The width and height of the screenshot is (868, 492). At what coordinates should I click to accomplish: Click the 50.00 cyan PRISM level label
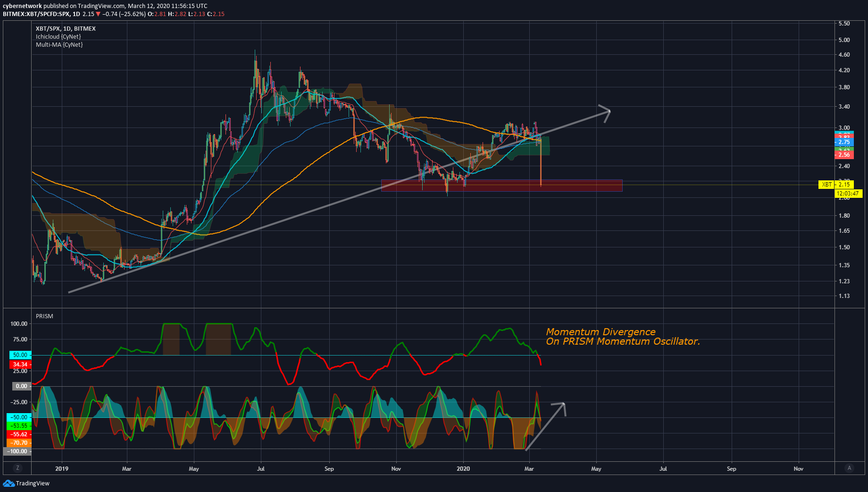point(20,355)
